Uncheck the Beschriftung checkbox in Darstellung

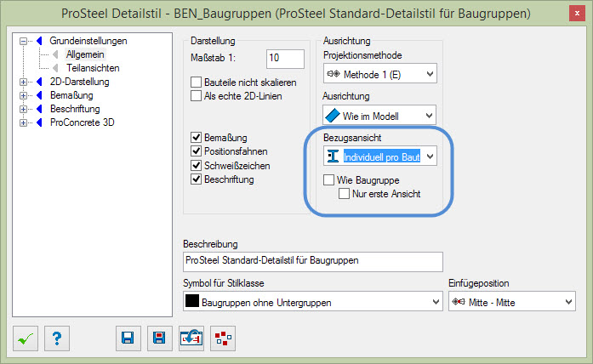coord(196,179)
